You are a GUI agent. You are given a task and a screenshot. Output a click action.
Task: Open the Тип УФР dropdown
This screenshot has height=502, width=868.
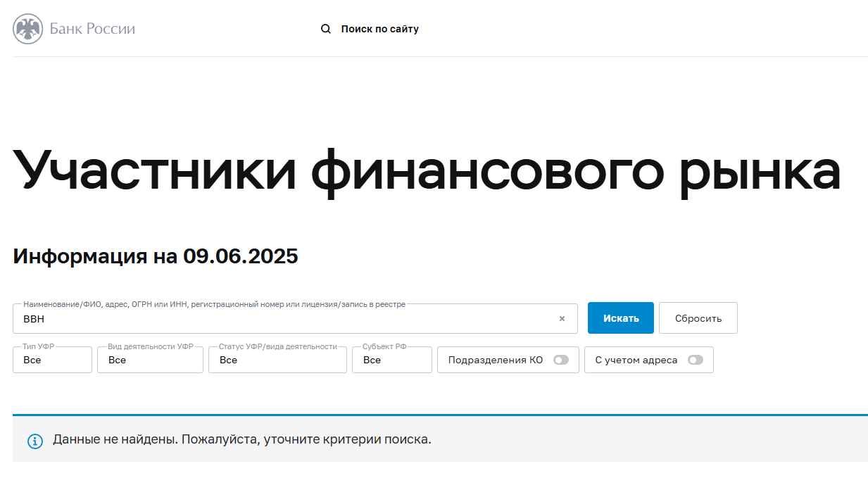pyautogui.click(x=52, y=360)
